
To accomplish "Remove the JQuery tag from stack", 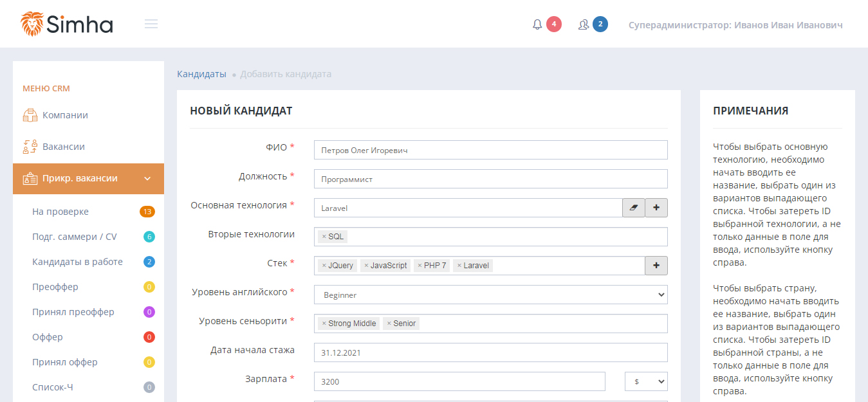I will 324,266.
